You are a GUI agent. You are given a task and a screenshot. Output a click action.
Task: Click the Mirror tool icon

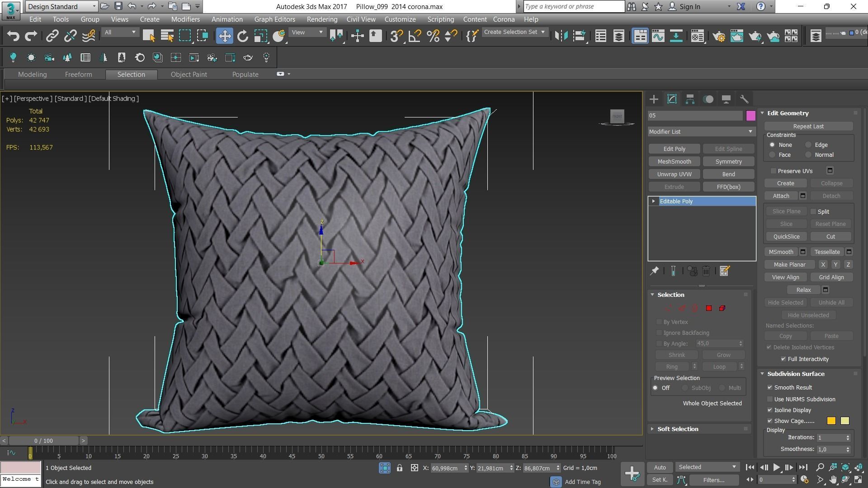[x=561, y=36]
